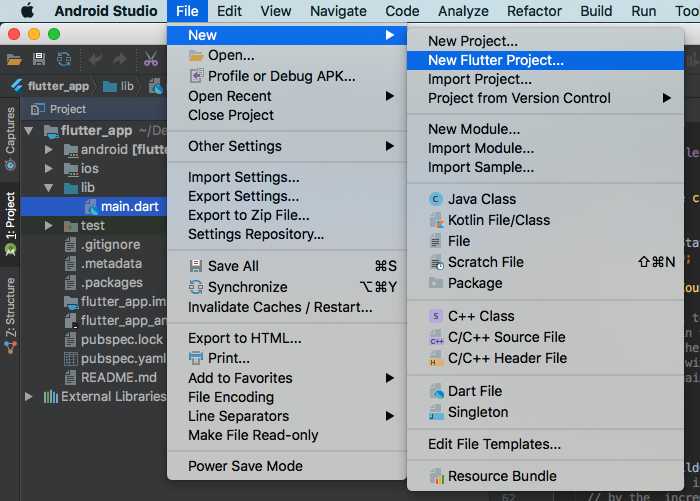Toggle the 1: Project side tab

tap(10, 224)
